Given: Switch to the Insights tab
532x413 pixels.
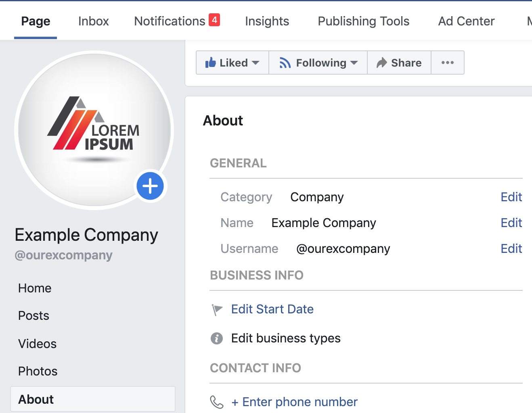Looking at the screenshot, I should click(267, 21).
